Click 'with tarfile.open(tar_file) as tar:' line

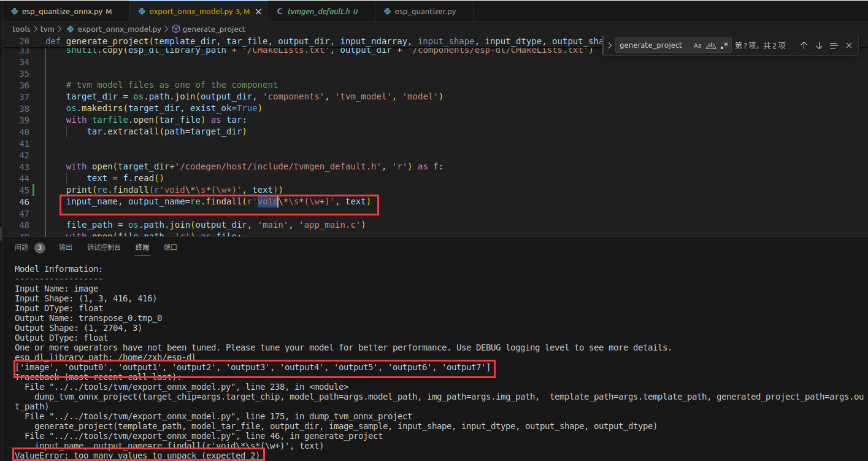point(156,120)
